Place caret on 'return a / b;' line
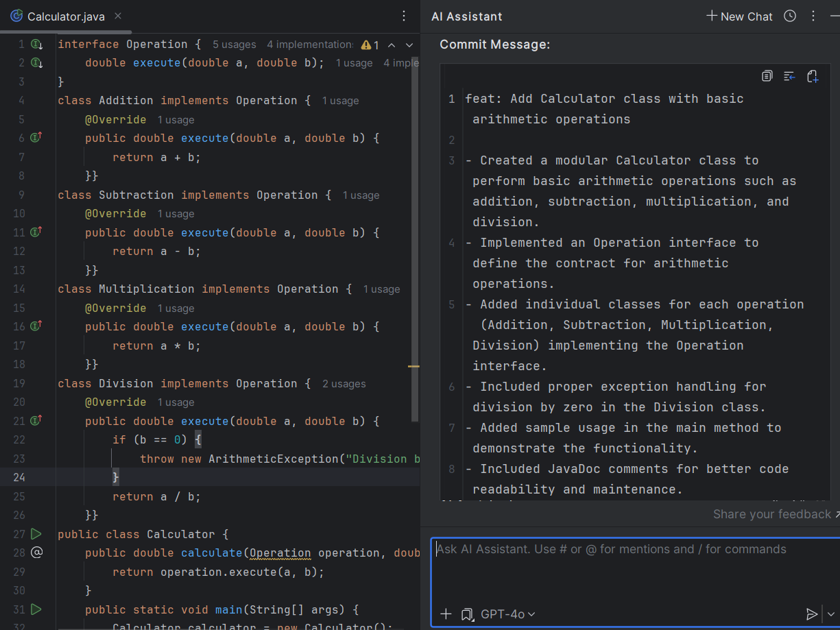 point(156,496)
